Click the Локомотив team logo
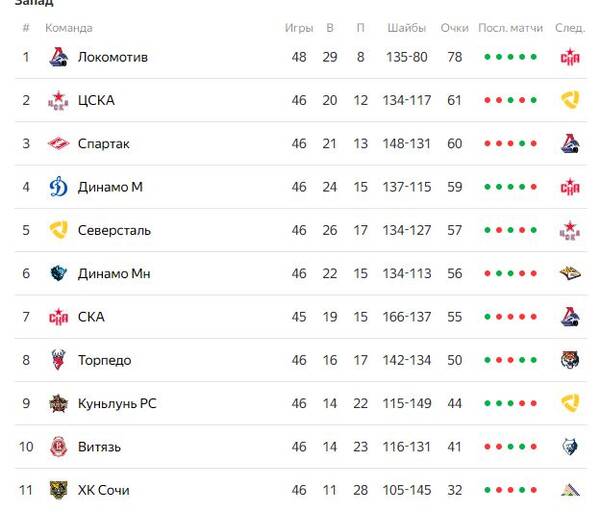 (x=59, y=57)
